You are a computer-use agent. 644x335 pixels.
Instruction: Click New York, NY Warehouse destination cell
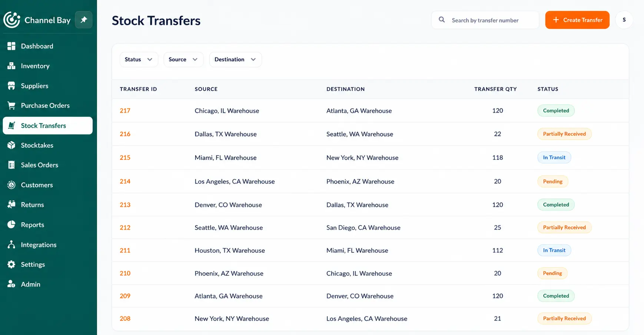point(362,158)
